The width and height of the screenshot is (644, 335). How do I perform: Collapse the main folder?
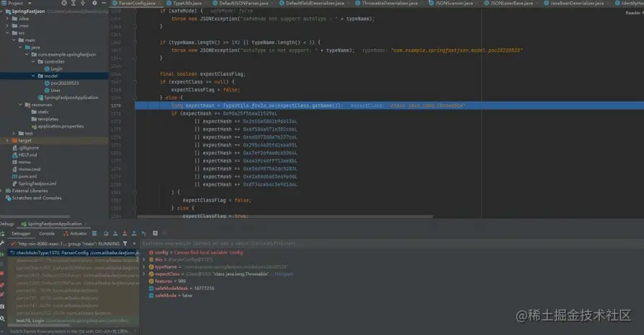pos(14,40)
